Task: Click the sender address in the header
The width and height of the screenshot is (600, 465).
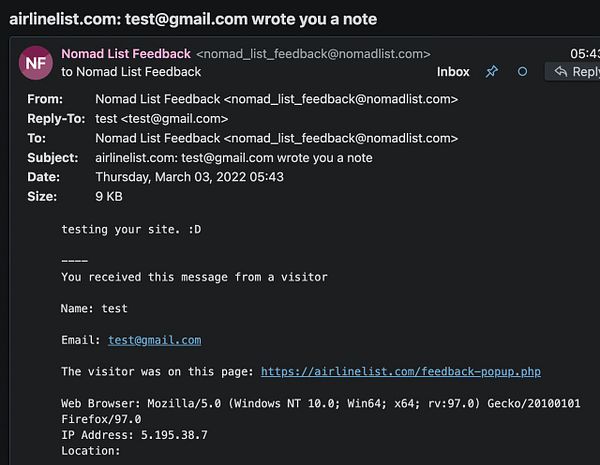Action: pyautogui.click(x=313, y=54)
